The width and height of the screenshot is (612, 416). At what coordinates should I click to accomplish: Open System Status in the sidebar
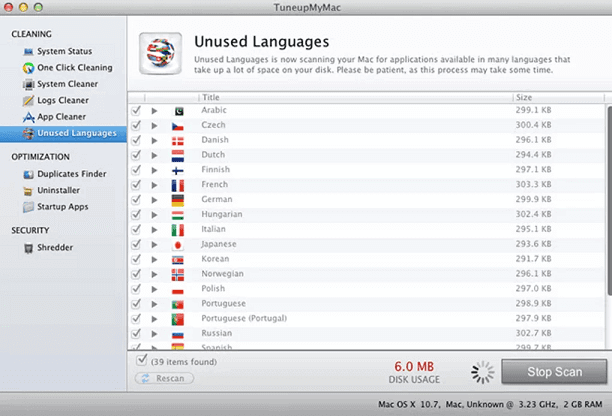click(65, 52)
